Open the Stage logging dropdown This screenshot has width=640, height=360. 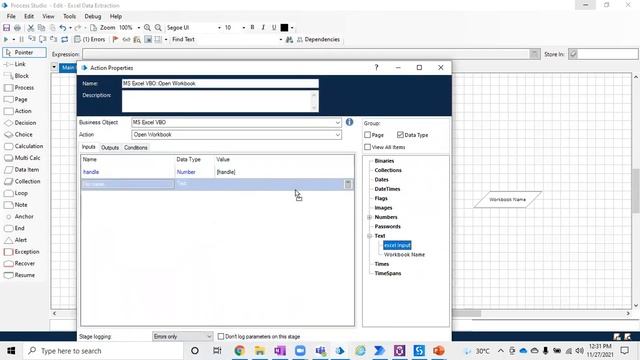pyautogui.click(x=182, y=336)
